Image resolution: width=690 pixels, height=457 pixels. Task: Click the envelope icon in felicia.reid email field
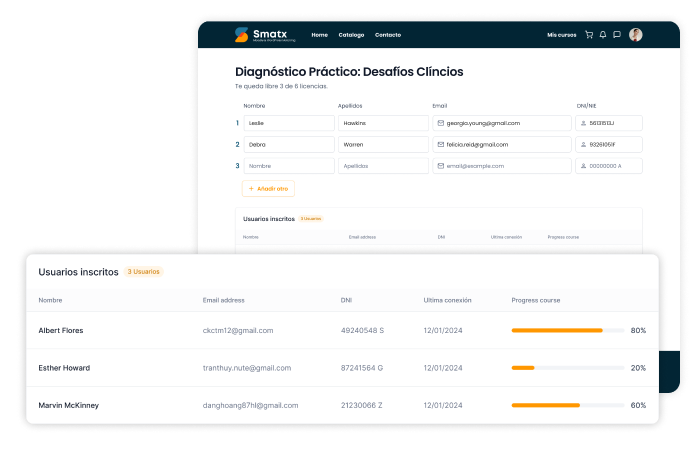click(x=440, y=144)
